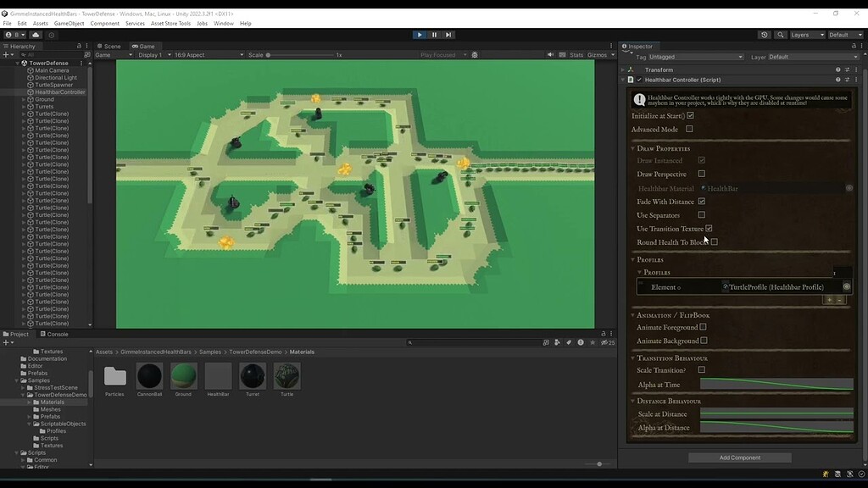
Task: Click the Materials breadcrumb link
Action: pyautogui.click(x=303, y=351)
